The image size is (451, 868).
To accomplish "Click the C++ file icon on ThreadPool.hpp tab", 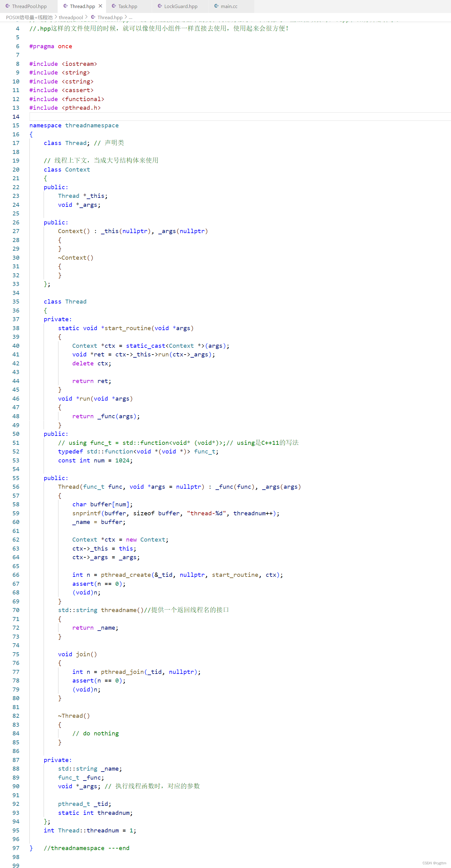I will (7, 6).
